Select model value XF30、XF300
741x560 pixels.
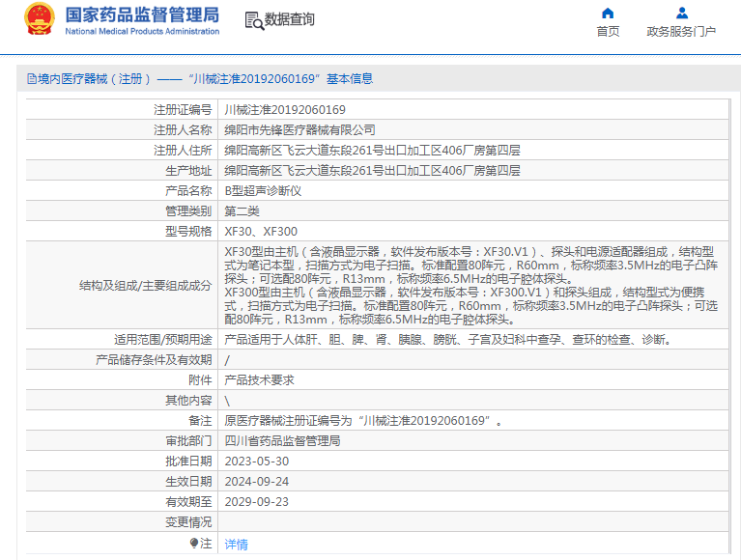pos(261,232)
